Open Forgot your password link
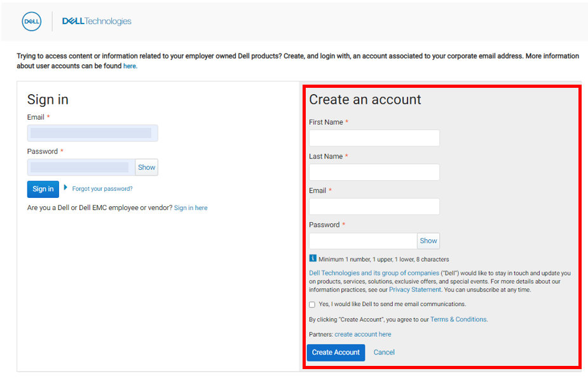Viewport: 588px width, 378px height. (x=102, y=189)
